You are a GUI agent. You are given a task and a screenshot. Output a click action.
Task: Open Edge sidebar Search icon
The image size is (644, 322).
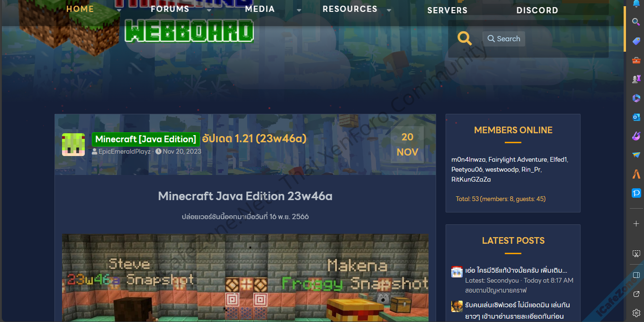[636, 22]
